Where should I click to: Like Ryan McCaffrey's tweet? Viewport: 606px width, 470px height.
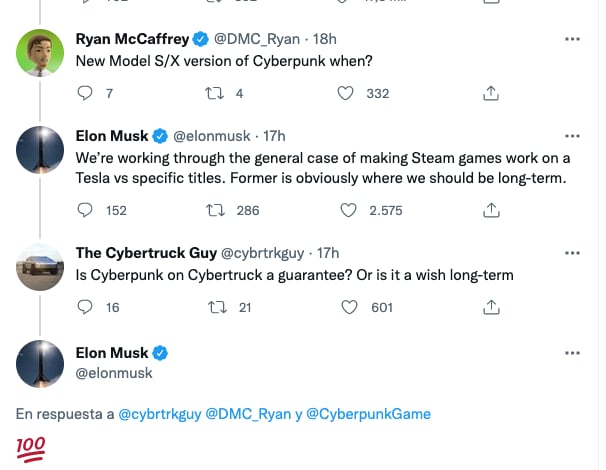[x=346, y=94]
